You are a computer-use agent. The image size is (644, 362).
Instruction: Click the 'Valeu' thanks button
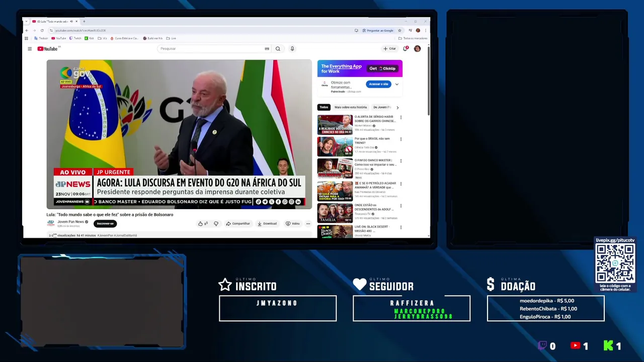[x=293, y=224]
